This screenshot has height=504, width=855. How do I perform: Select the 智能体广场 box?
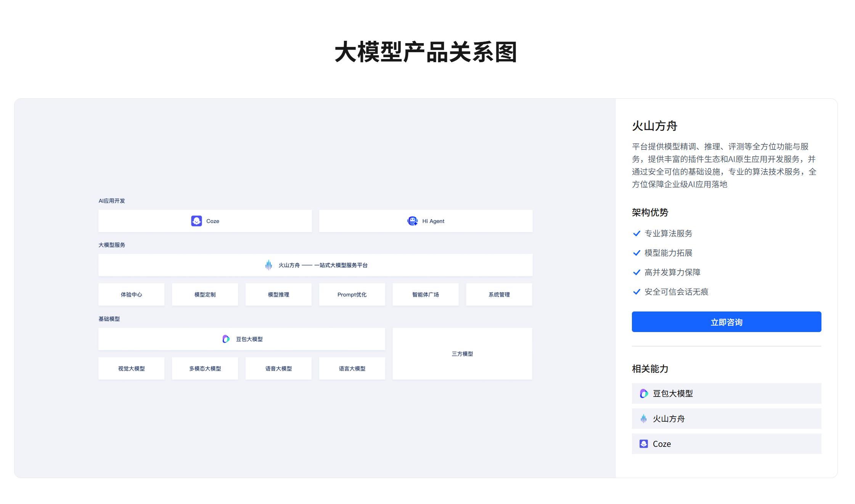(426, 294)
